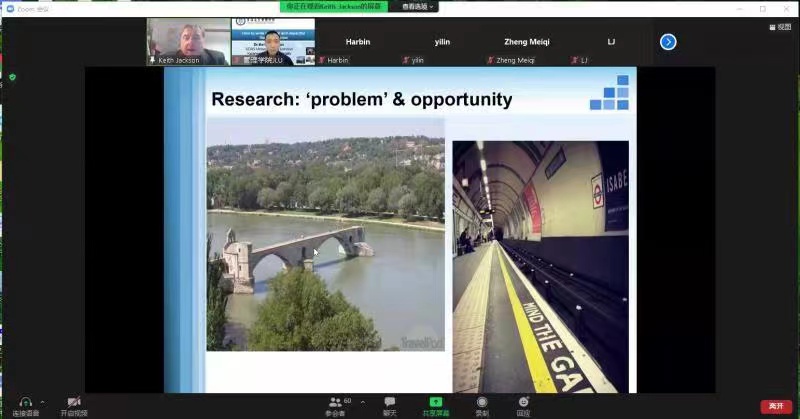Screen dimensions: 800x419
Task: Click the view layout button top right
Action: pos(778,27)
